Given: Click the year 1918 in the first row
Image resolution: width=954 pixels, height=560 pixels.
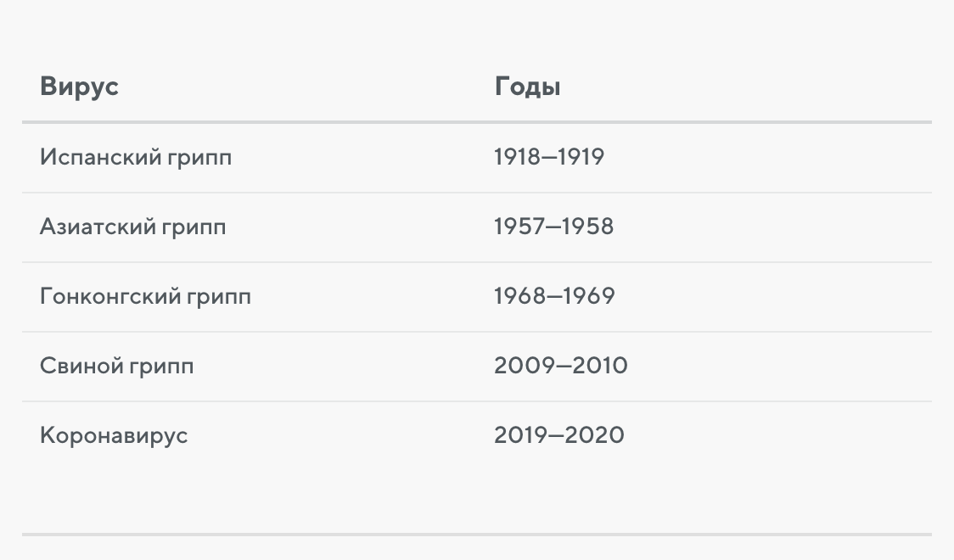Looking at the screenshot, I should (x=518, y=157).
